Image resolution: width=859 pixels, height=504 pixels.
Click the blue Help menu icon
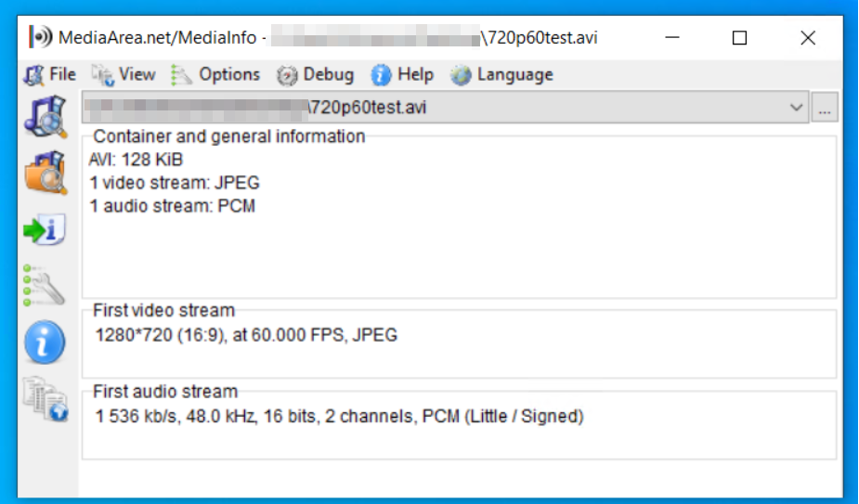tap(381, 74)
